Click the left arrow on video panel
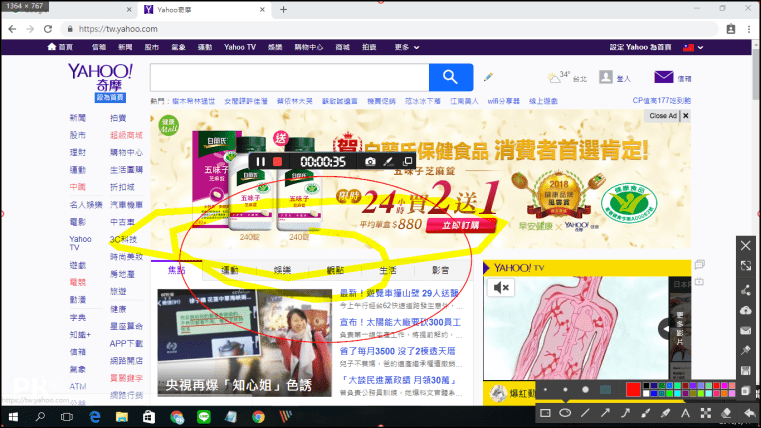 [x=665, y=329]
